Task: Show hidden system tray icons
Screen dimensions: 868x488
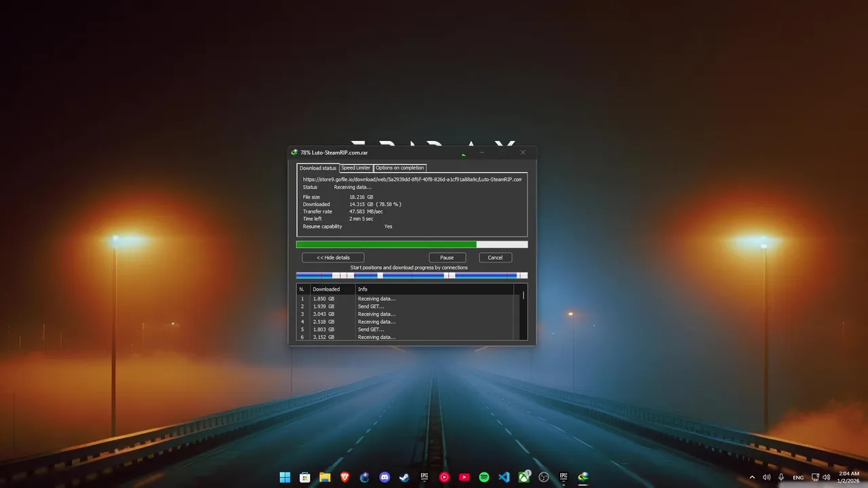Action: click(752, 477)
